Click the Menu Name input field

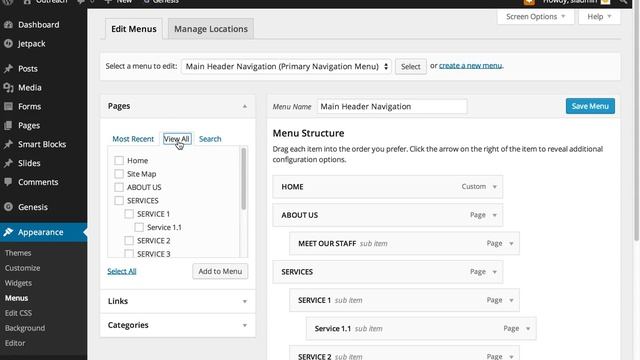(x=392, y=107)
